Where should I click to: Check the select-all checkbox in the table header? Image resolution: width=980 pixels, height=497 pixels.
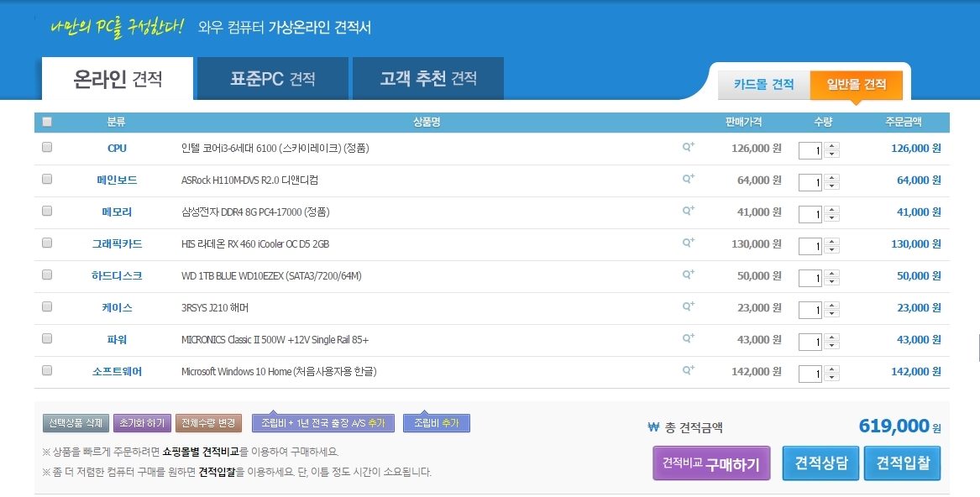click(47, 122)
